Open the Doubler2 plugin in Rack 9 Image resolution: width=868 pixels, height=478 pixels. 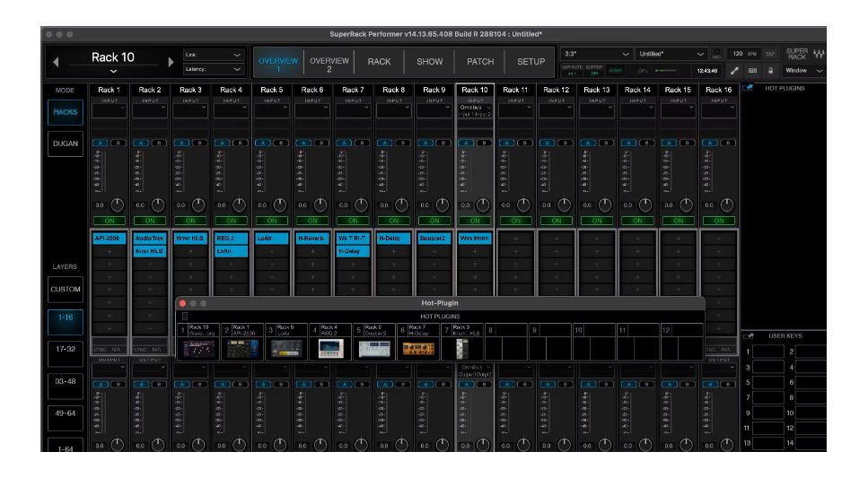click(x=434, y=239)
